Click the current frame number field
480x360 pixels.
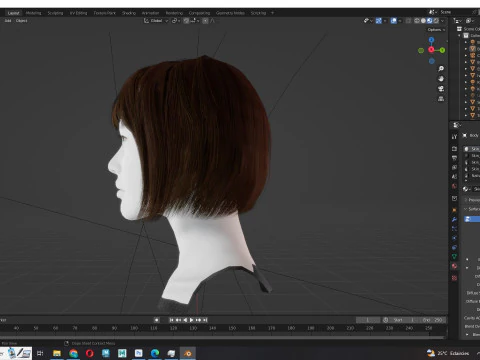tap(368, 320)
